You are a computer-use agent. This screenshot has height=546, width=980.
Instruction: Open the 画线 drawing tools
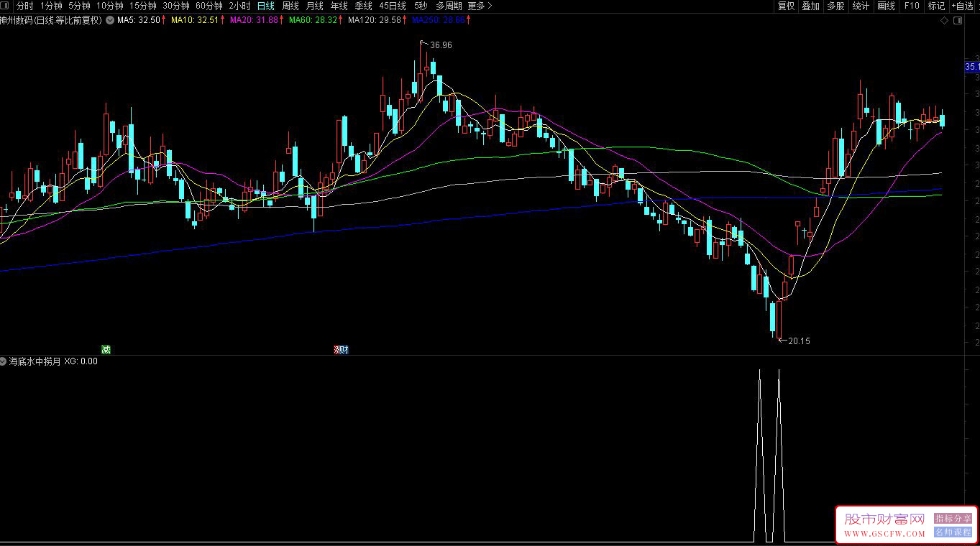(x=886, y=6)
